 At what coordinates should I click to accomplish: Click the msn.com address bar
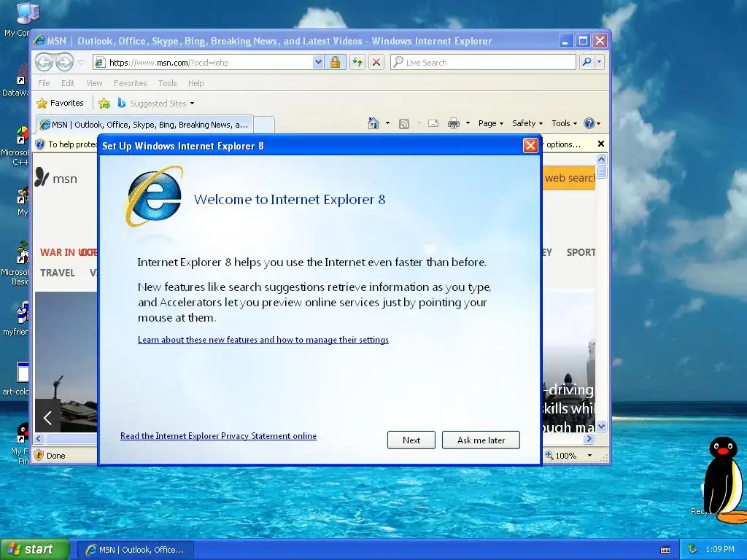point(203,63)
